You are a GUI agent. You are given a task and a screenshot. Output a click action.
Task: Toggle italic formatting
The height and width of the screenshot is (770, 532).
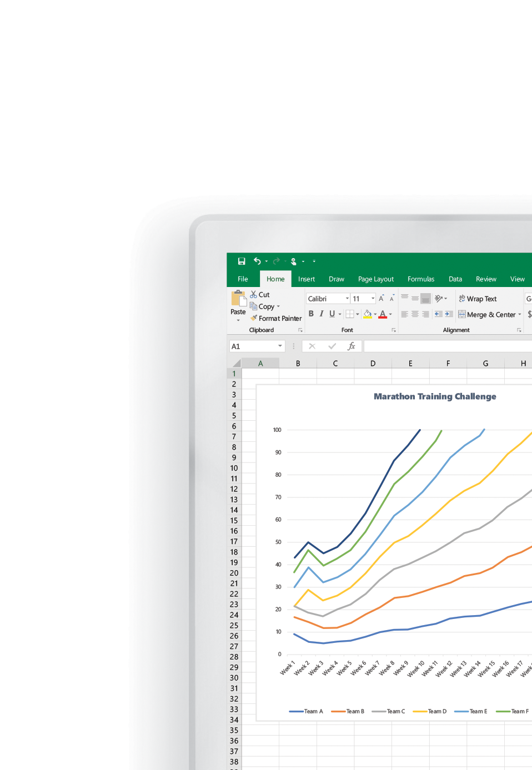point(321,314)
